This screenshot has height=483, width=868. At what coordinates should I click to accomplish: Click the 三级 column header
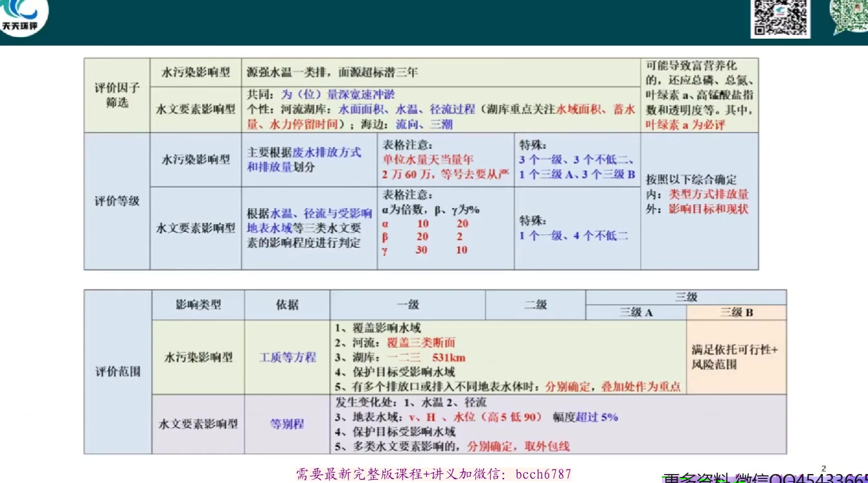tap(686, 298)
